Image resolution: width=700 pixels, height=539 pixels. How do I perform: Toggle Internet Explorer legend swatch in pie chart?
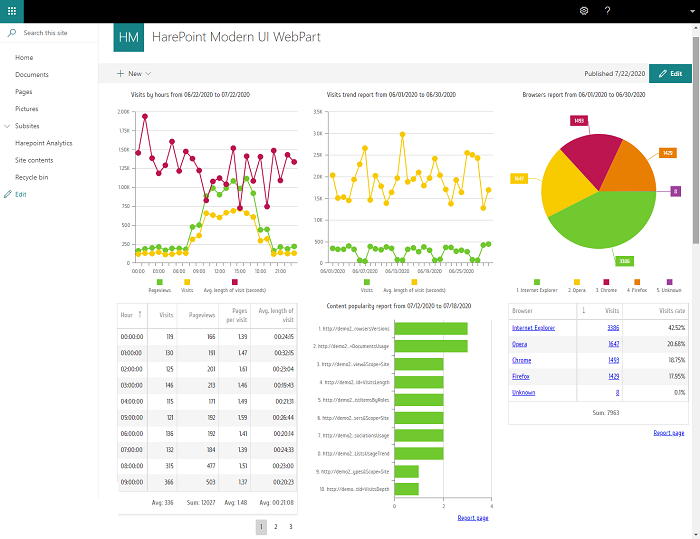[x=537, y=282]
